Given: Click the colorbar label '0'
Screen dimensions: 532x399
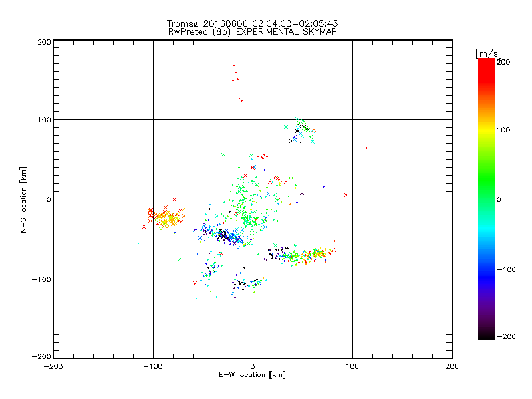Looking at the screenshot, I should coord(499,199).
